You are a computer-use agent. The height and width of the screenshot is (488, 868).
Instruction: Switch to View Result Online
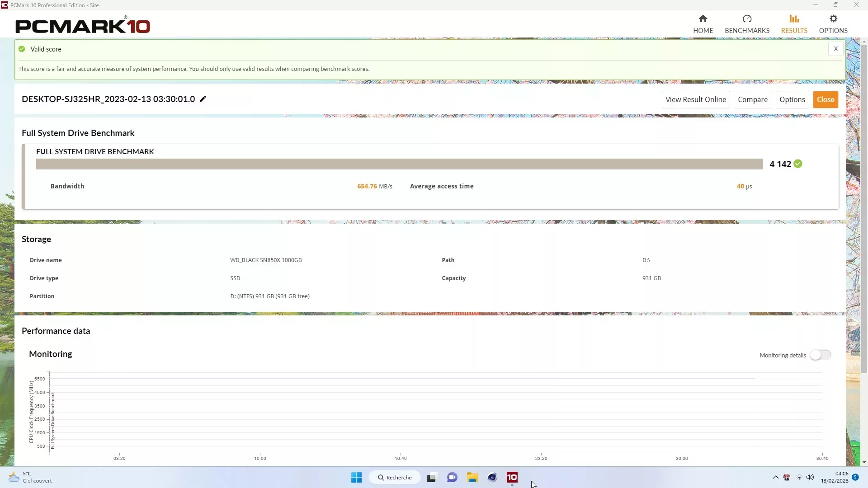tap(696, 99)
